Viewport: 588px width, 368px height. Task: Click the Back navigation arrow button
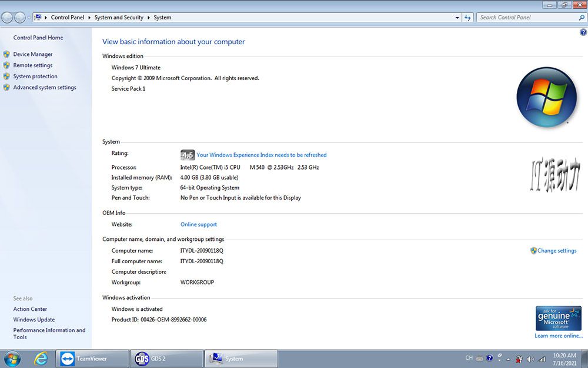(7, 17)
